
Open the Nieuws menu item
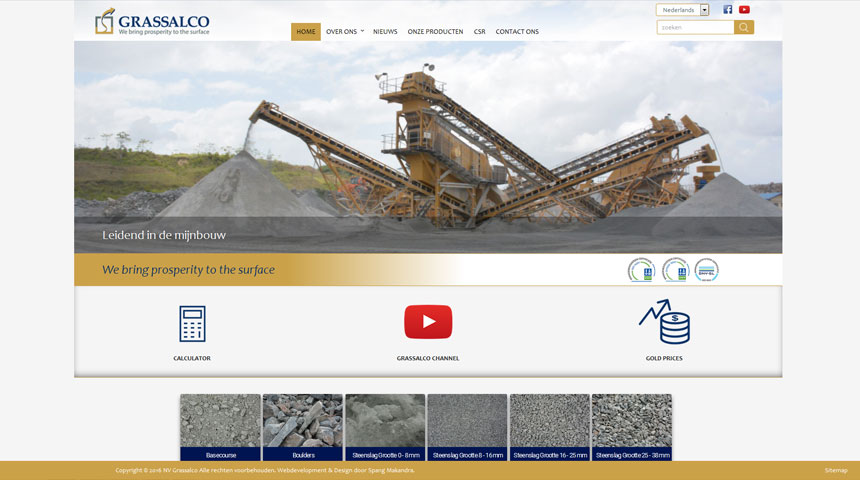(385, 31)
